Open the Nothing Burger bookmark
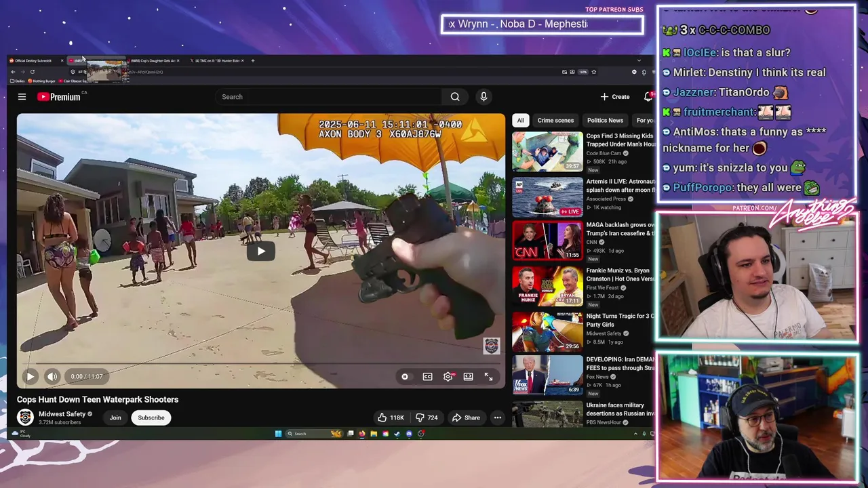Screen dimensions: 868x488 click(x=42, y=81)
